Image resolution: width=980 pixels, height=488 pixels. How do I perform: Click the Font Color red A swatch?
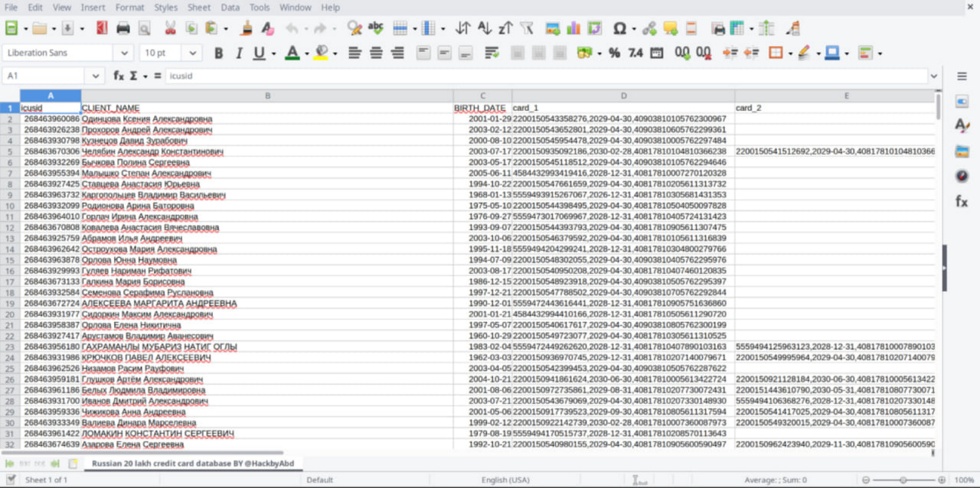click(291, 53)
